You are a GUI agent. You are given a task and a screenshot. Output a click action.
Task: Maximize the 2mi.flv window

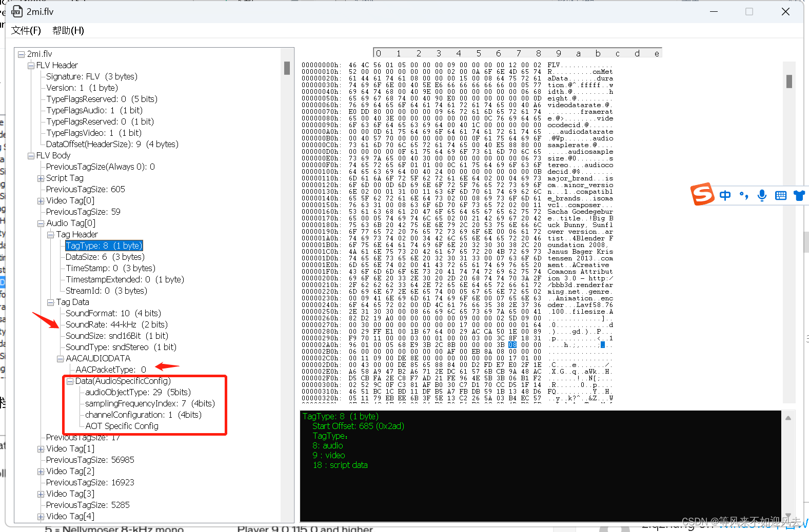point(749,12)
